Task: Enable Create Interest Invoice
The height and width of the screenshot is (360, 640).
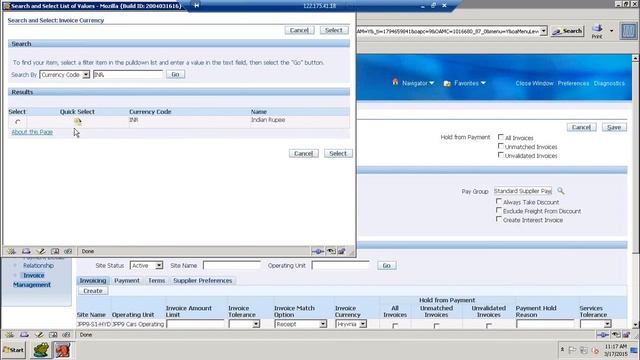Action: point(498,219)
